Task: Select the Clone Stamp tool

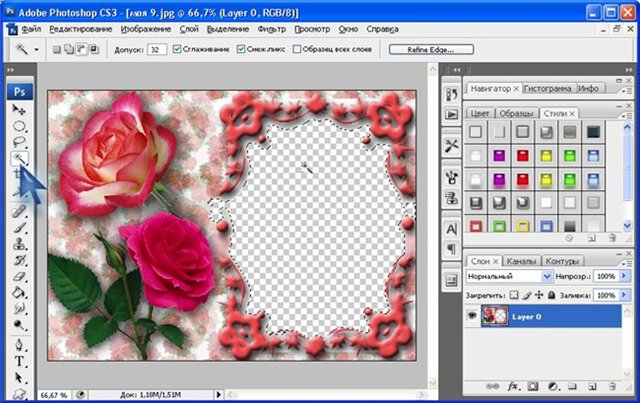Action: click(19, 244)
